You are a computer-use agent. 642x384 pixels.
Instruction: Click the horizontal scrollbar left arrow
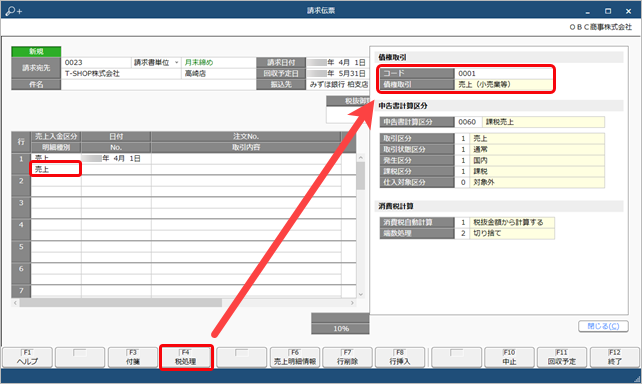click(15, 303)
